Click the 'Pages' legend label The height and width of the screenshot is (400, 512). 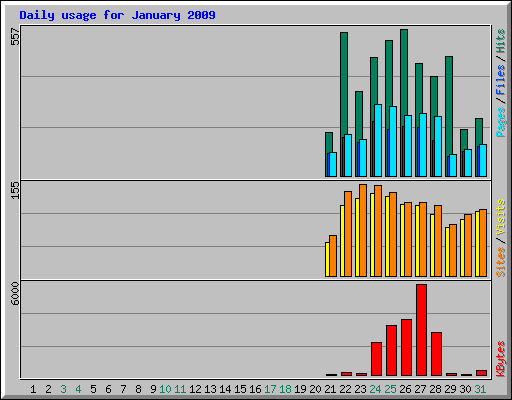[x=501, y=122]
